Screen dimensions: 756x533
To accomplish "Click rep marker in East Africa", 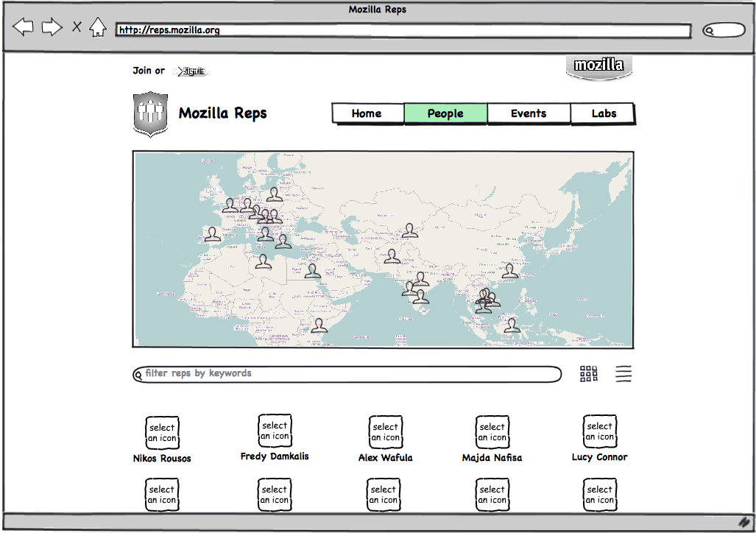I will pyautogui.click(x=319, y=325).
